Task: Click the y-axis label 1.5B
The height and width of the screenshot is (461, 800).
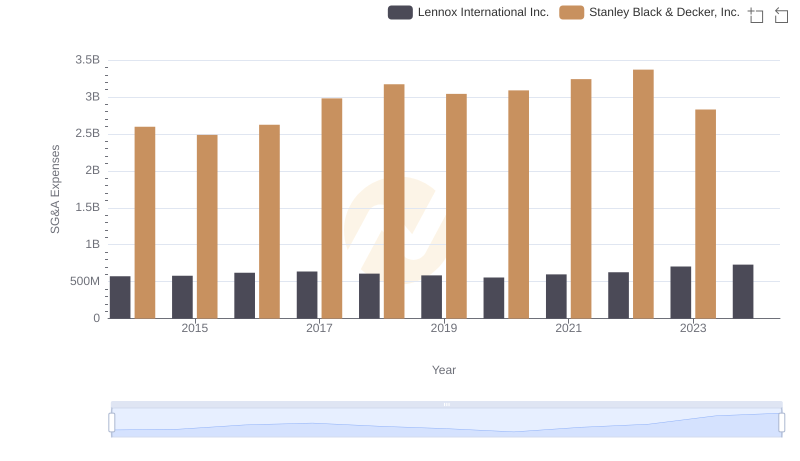Action: coord(87,208)
